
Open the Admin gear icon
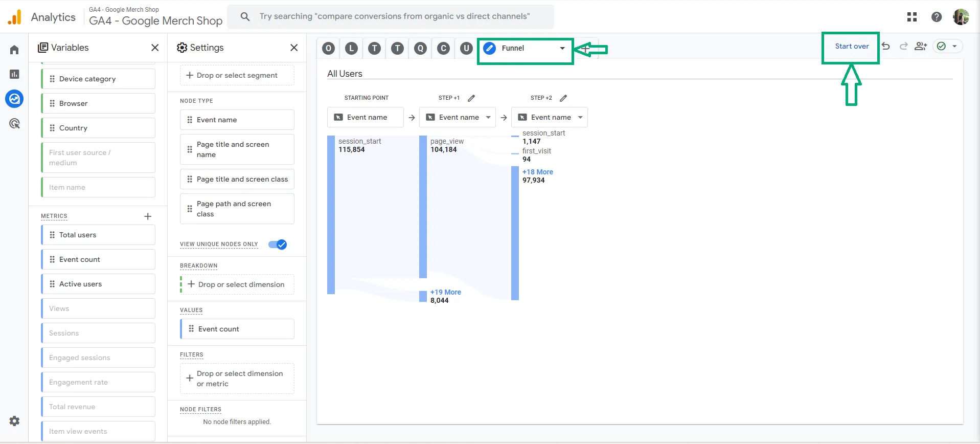tap(14, 421)
